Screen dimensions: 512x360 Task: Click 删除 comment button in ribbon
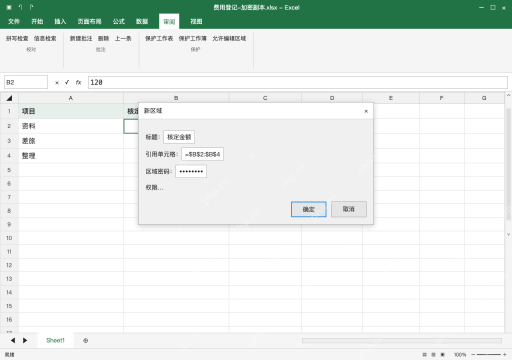tap(103, 38)
